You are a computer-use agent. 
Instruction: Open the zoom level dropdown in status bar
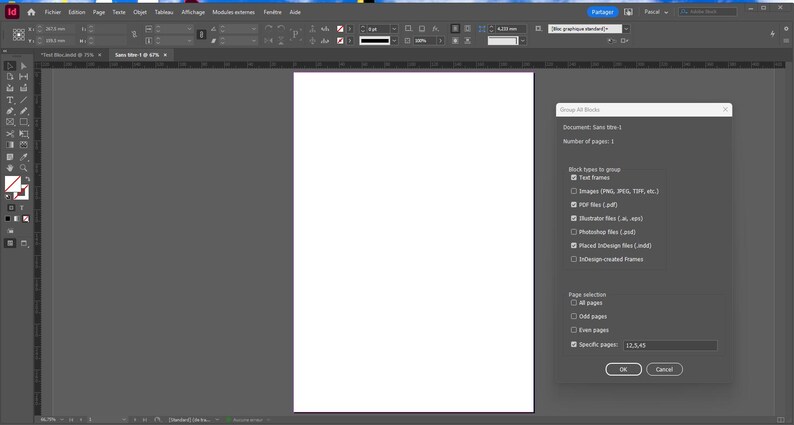(x=62, y=420)
